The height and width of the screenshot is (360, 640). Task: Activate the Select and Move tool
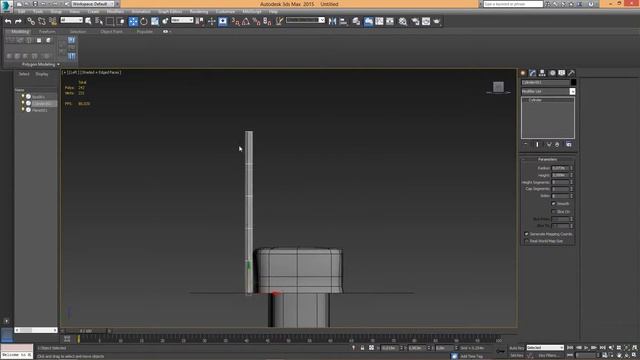pyautogui.click(x=133, y=21)
